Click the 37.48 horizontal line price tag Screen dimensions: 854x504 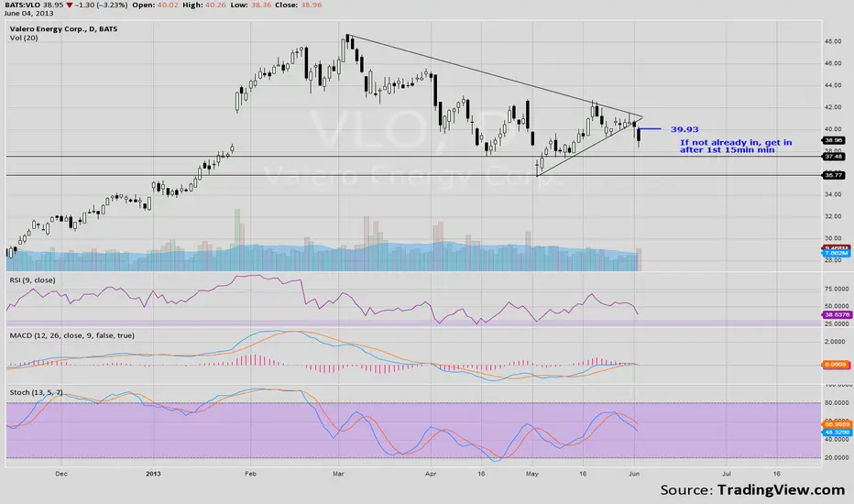833,157
